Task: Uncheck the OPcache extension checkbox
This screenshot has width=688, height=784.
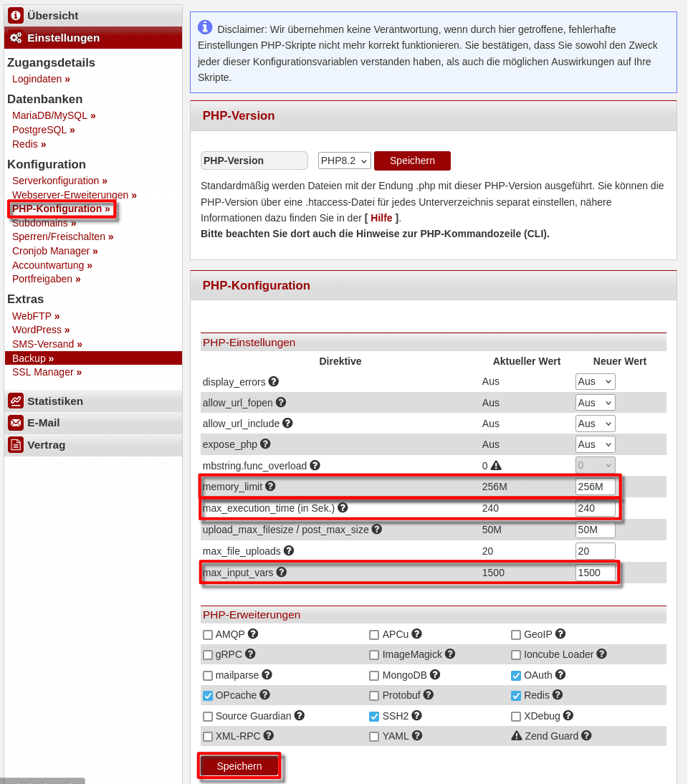Action: [x=208, y=695]
